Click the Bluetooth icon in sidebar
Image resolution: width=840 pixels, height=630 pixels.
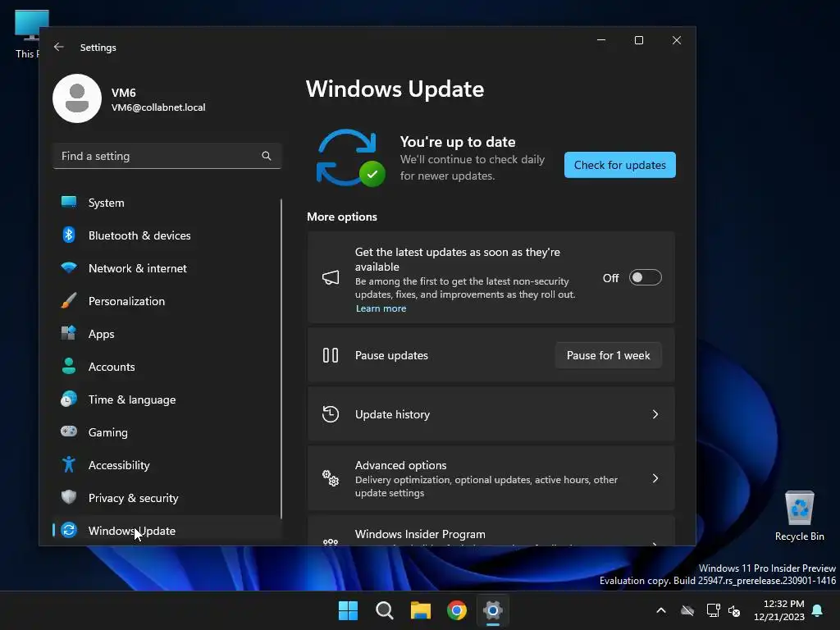[69, 235]
